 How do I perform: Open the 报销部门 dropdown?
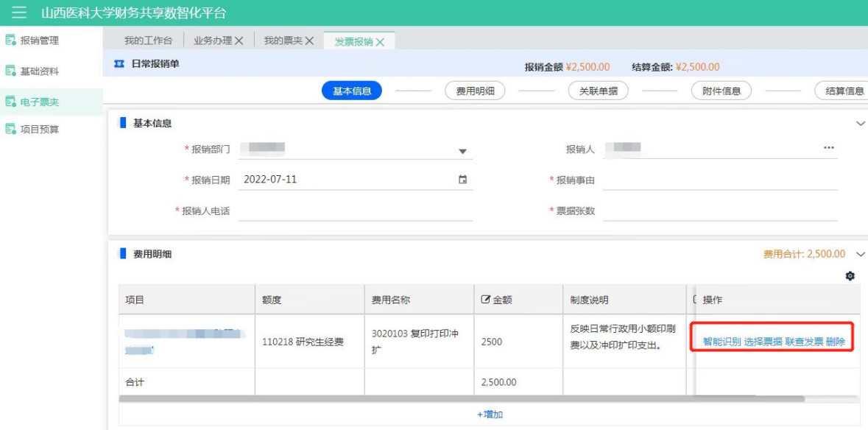462,151
